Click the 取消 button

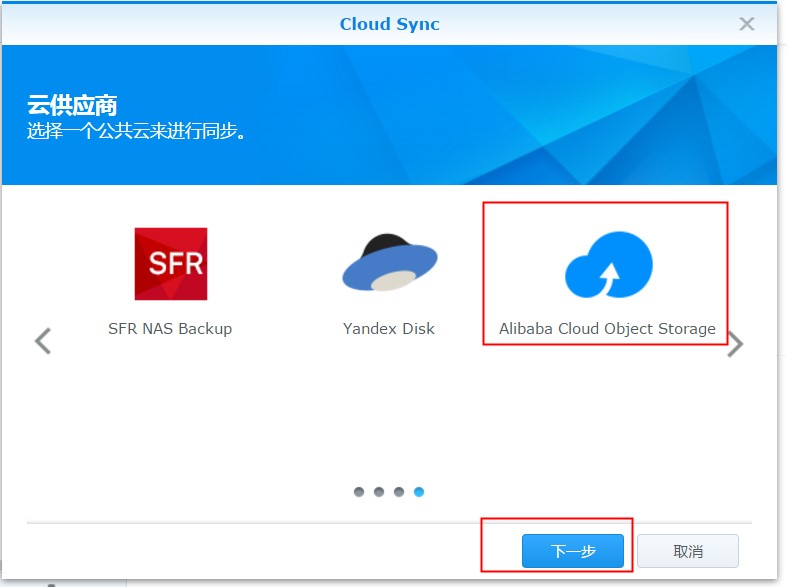tap(688, 551)
